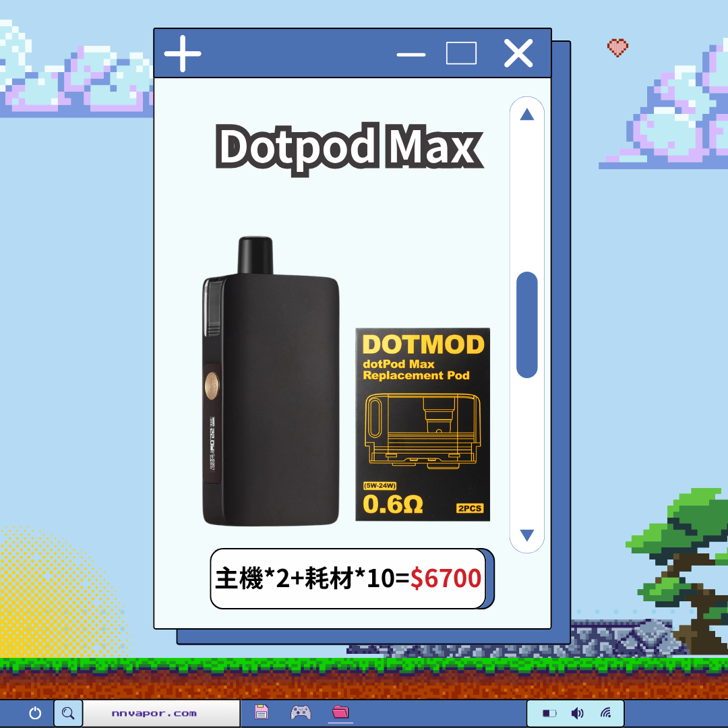Image resolution: width=728 pixels, height=728 pixels.
Task: Click the scrollbar down arrow
Action: click(527, 535)
